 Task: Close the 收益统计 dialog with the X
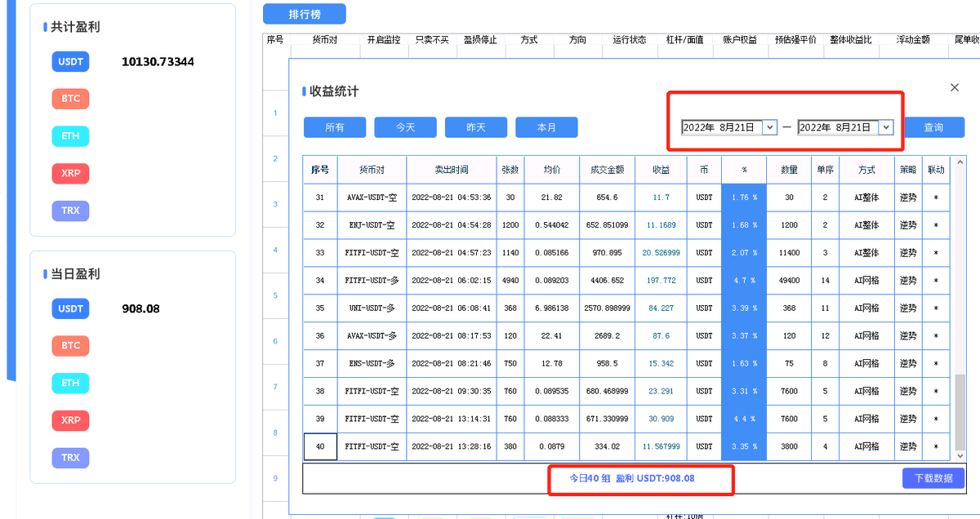point(955,87)
